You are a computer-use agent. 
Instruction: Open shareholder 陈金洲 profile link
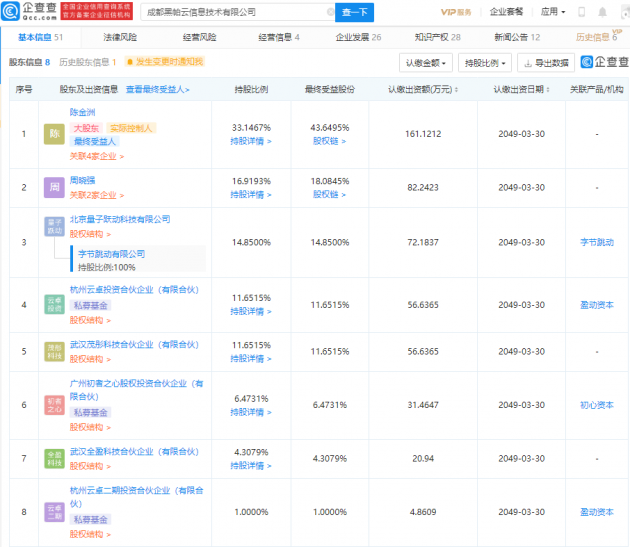coord(82,112)
